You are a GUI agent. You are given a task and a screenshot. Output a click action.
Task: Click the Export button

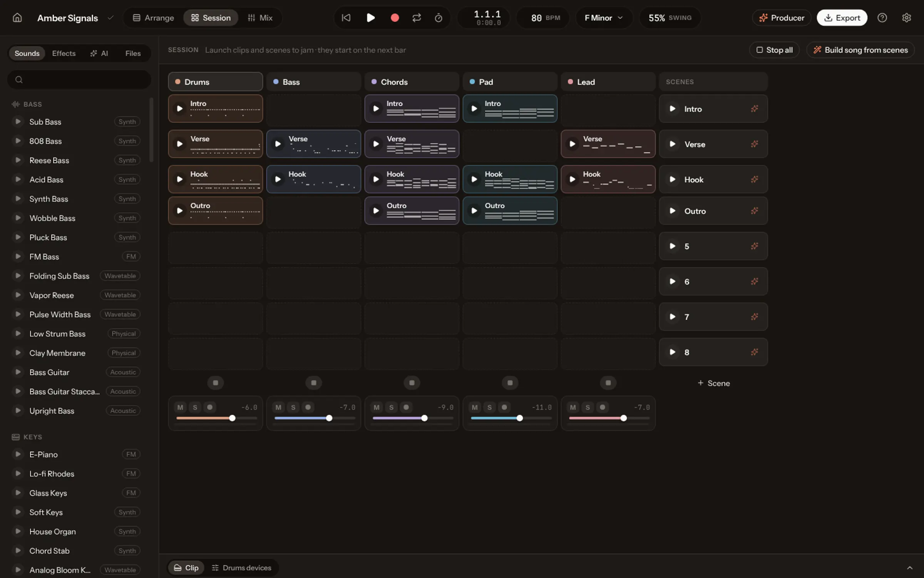pyautogui.click(x=842, y=18)
